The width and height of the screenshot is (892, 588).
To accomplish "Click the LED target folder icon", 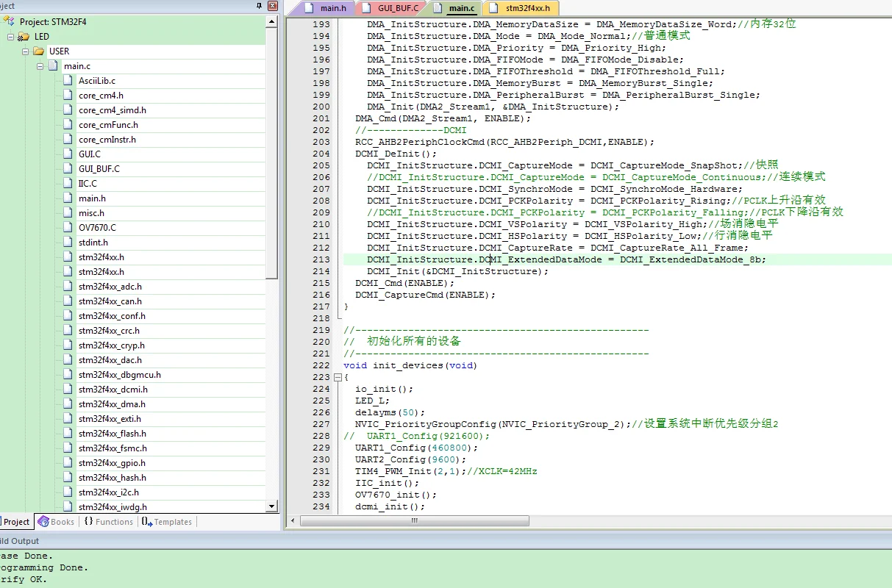I will pos(24,37).
